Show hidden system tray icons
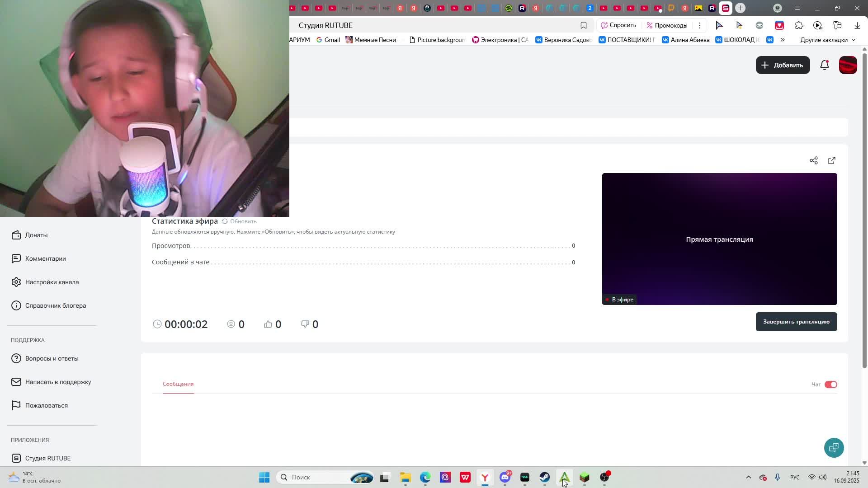Screen dimensions: 868x488 click(x=748, y=477)
